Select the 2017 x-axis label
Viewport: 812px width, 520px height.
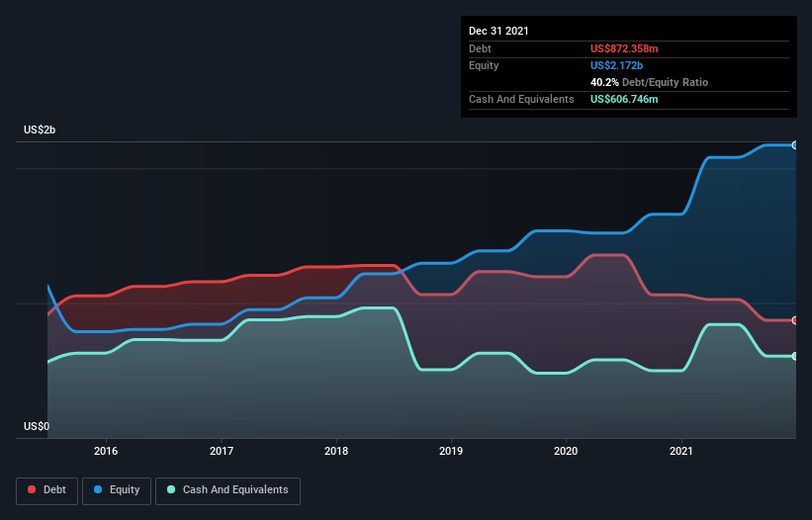[x=222, y=451]
